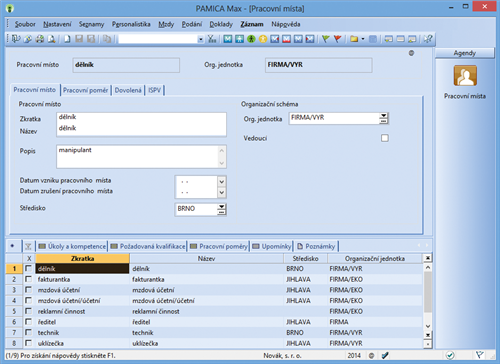Screen dimensions: 500x364
Task: Click the help icon at the toolbar end
Action: click(x=428, y=39)
